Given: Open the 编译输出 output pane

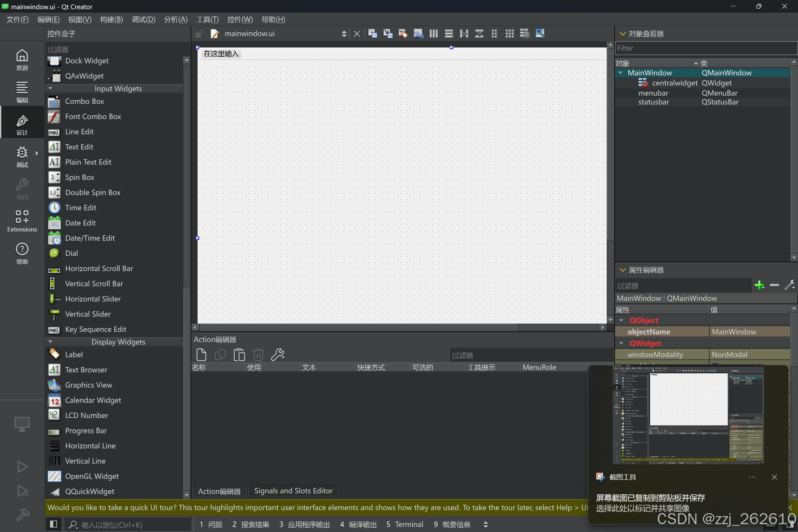Looking at the screenshot, I should (x=358, y=524).
